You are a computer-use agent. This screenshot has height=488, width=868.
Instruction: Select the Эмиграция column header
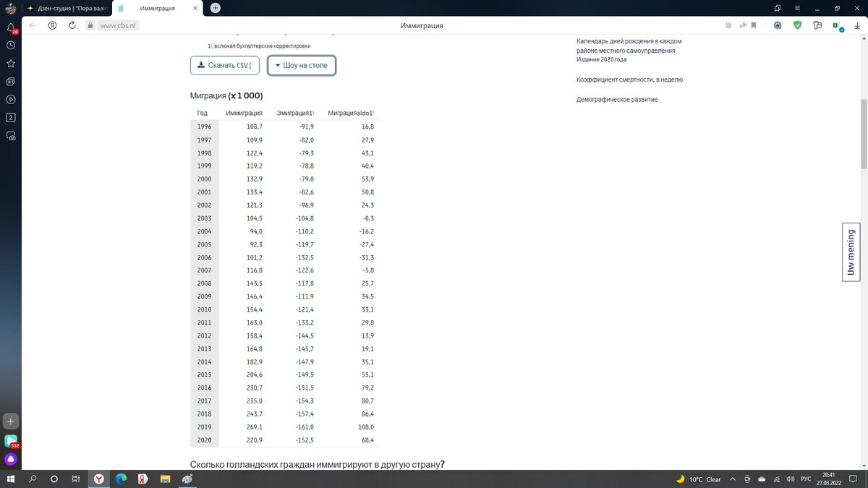295,113
